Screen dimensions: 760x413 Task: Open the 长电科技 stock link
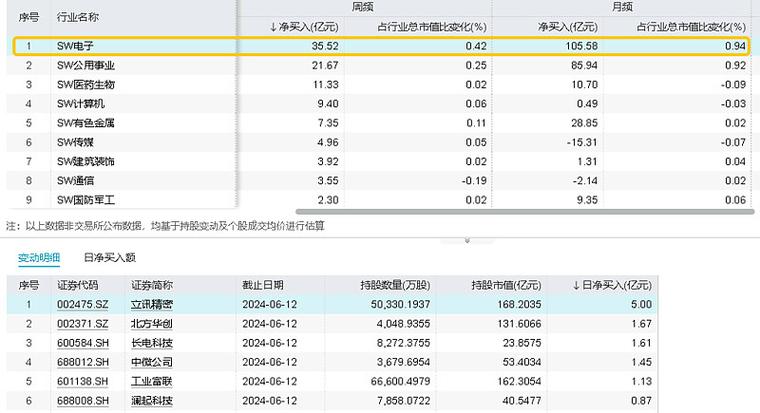pyautogui.click(x=152, y=343)
